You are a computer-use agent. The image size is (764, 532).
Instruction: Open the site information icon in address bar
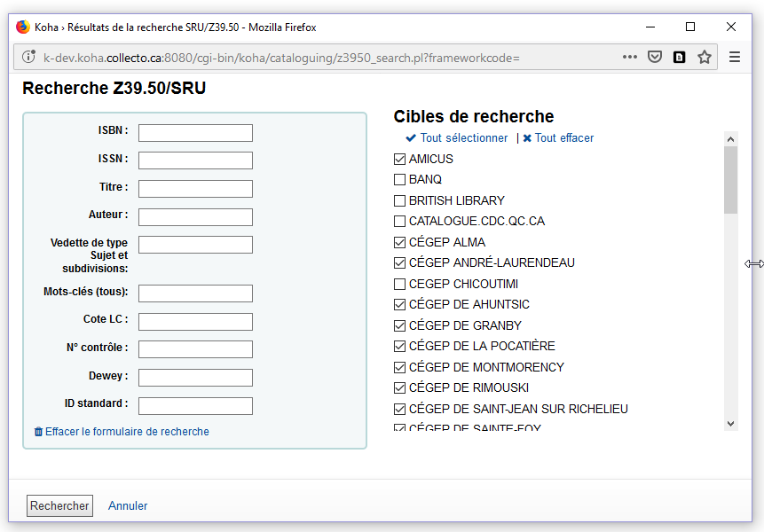28,57
